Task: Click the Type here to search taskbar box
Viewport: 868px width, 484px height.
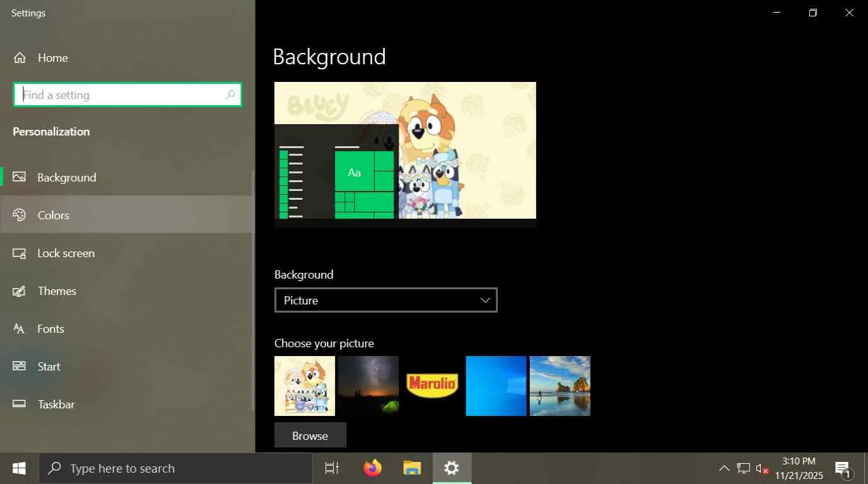Action: coord(175,468)
